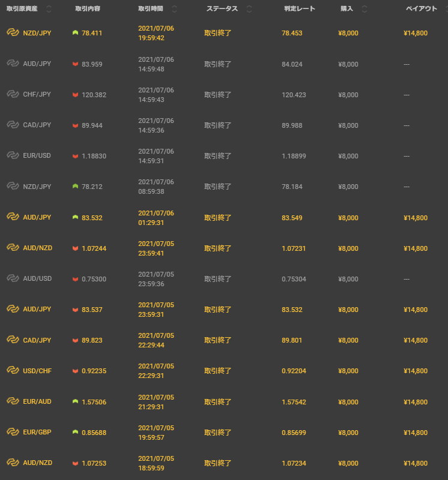This screenshot has width=448, height=480.
Task: Click the asset icon next to EUR/GBP
Action: click(x=13, y=432)
